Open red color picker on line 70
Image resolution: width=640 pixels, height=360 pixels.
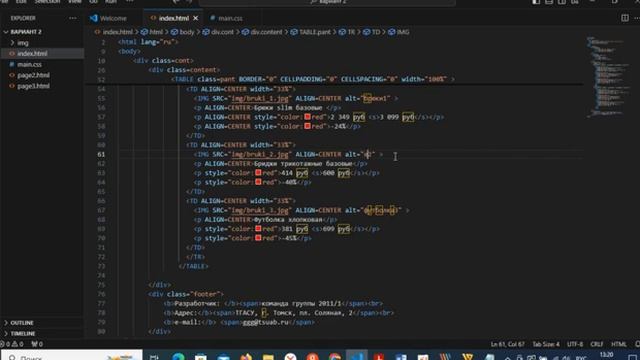click(x=258, y=238)
